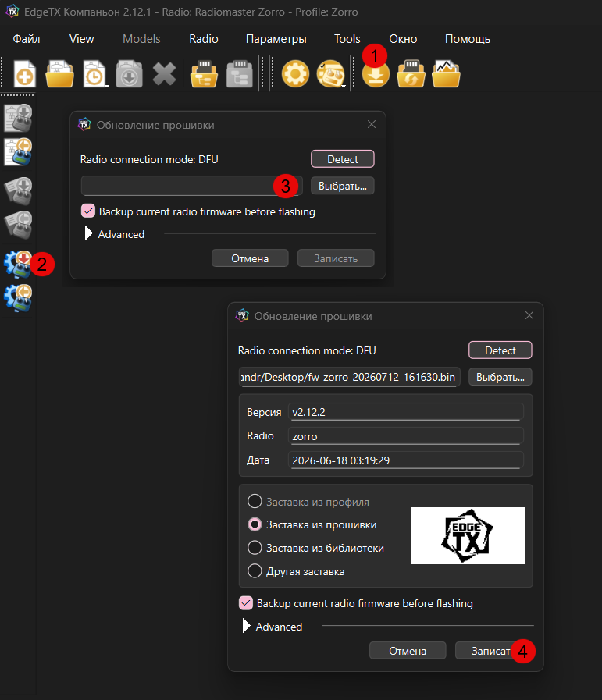The width and height of the screenshot is (602, 700).
Task: Open the dropdown arrow beside radio profile icon
Action: pos(344,86)
